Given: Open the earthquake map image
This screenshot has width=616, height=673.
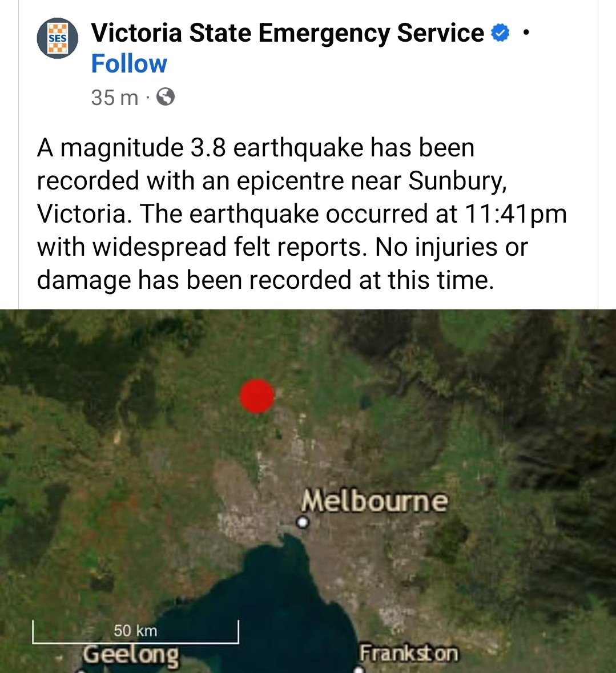Looking at the screenshot, I should (308, 491).
